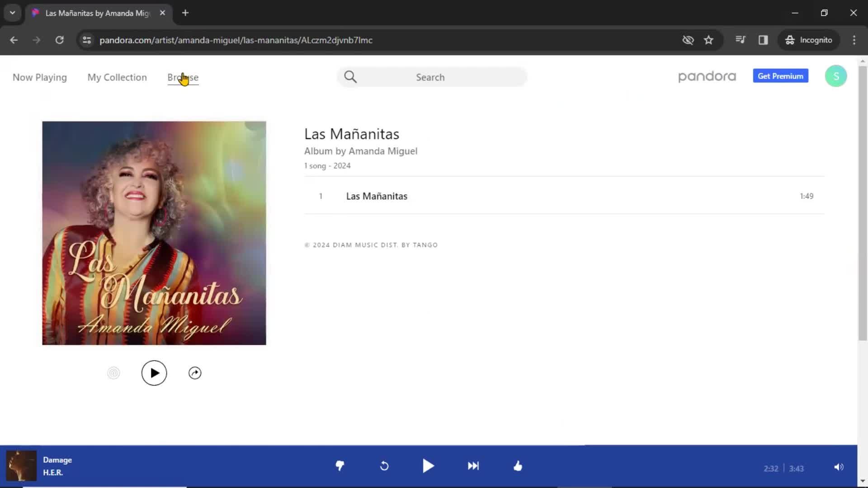Select the Las Mañanitas song row
The height and width of the screenshot is (488, 868).
[564, 196]
